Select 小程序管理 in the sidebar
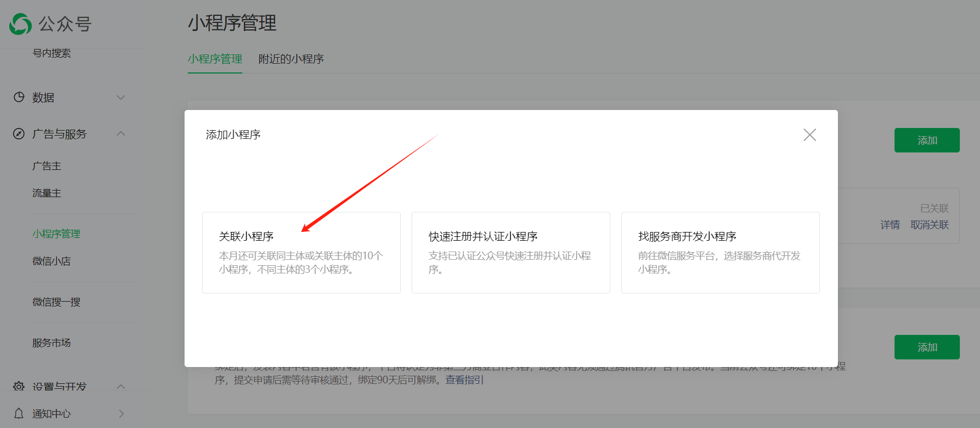Viewport: 980px width, 428px height. [x=57, y=234]
